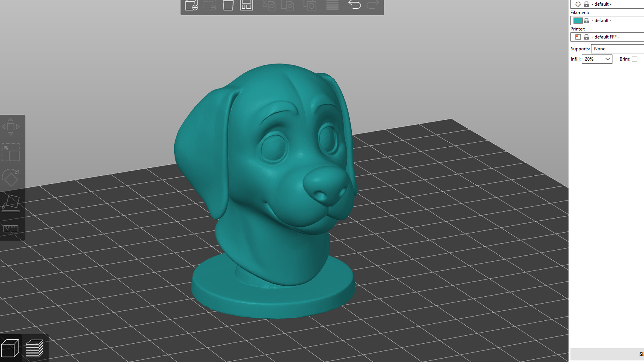
Task: Click the 'Filament:' label
Action: pyautogui.click(x=580, y=13)
